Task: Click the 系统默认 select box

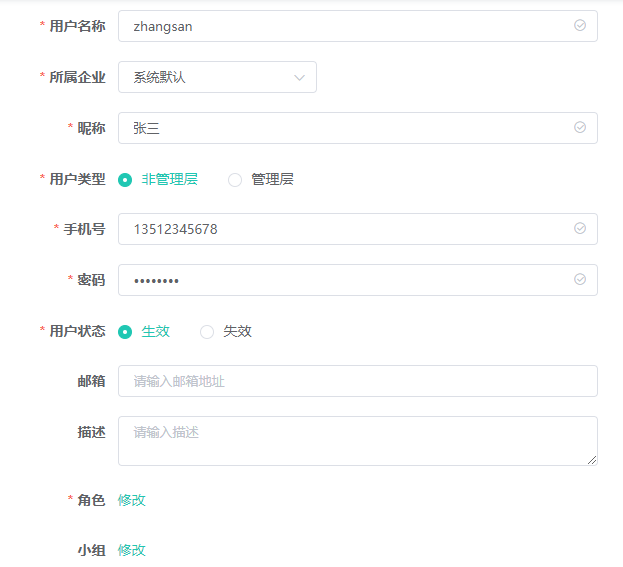Action: 217,77
